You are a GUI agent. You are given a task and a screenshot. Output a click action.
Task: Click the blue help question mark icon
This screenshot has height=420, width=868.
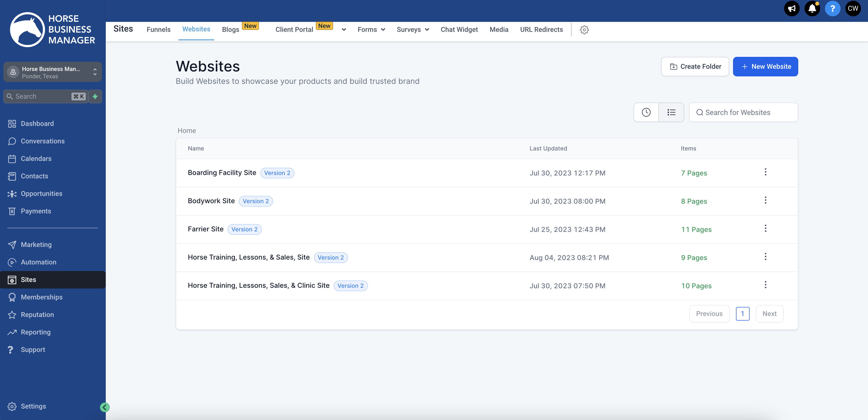832,9
